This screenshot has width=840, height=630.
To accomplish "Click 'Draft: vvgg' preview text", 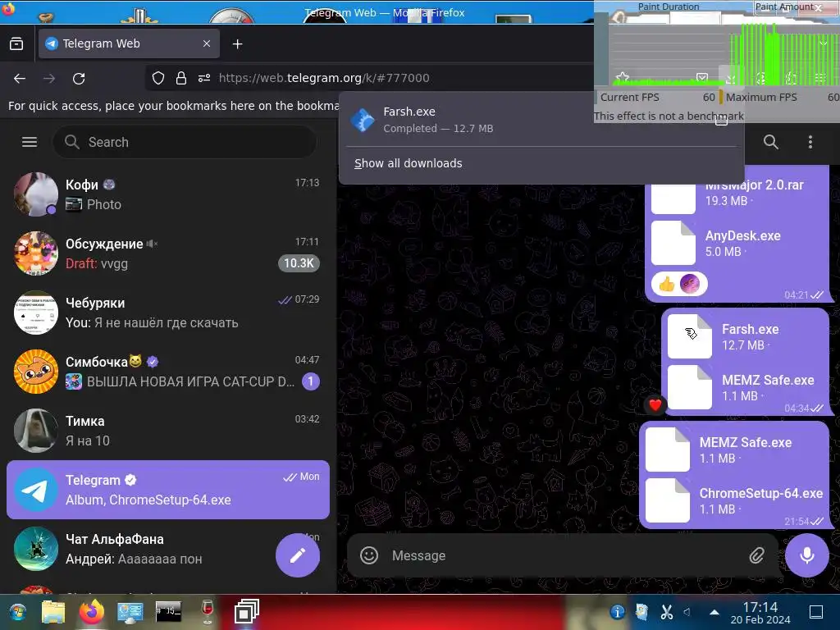I will pyautogui.click(x=97, y=263).
